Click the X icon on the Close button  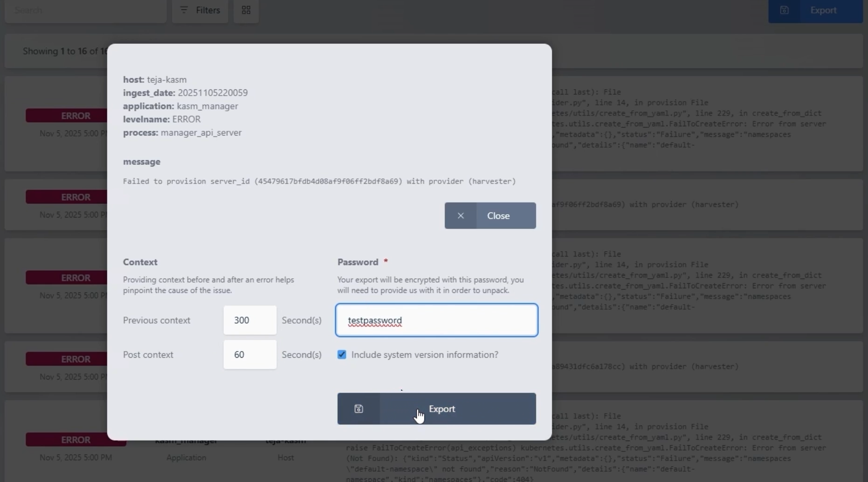click(461, 216)
